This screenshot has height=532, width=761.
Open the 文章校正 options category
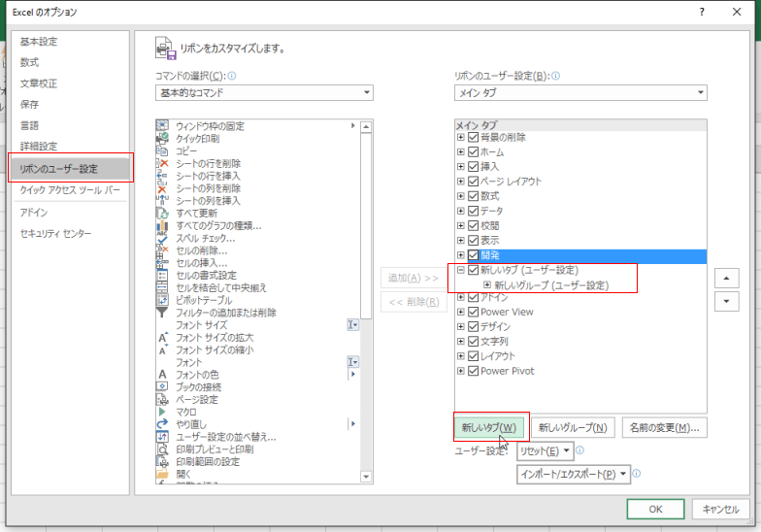point(39,83)
